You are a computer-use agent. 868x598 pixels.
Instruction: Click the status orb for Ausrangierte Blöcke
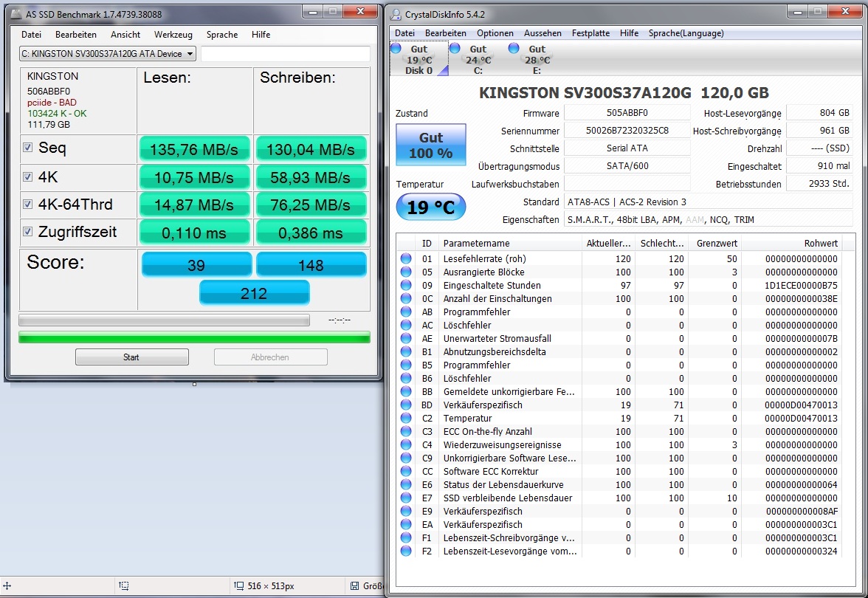(406, 272)
